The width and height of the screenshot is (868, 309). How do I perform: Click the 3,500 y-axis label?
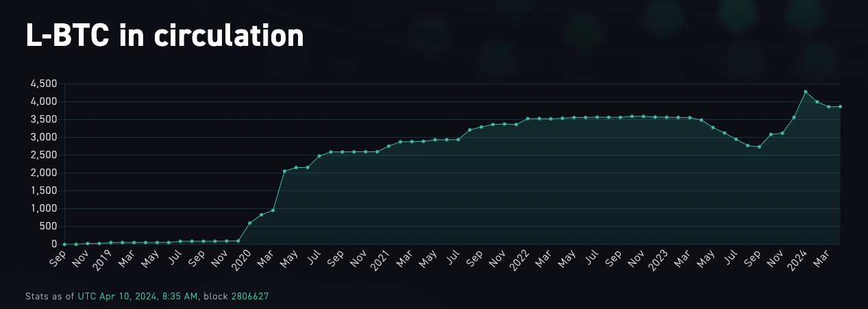[44, 119]
